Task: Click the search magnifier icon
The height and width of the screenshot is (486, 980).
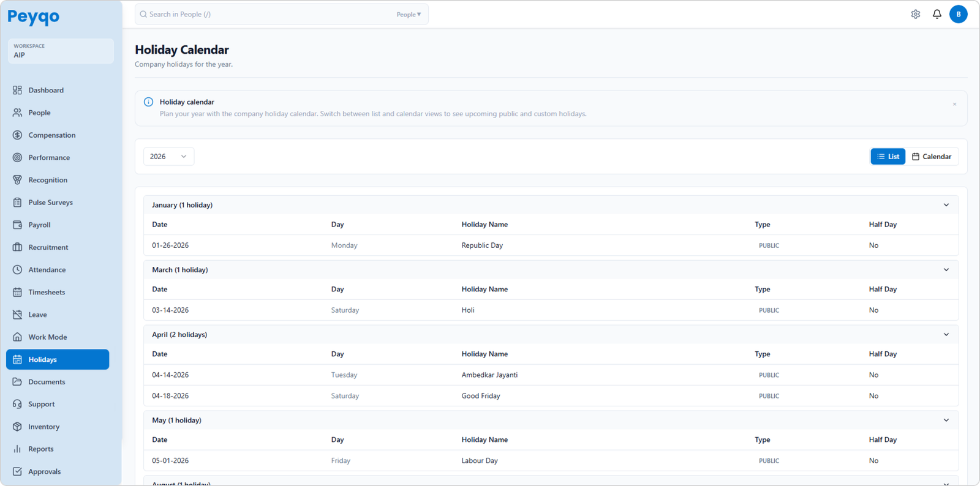Action: click(x=143, y=14)
